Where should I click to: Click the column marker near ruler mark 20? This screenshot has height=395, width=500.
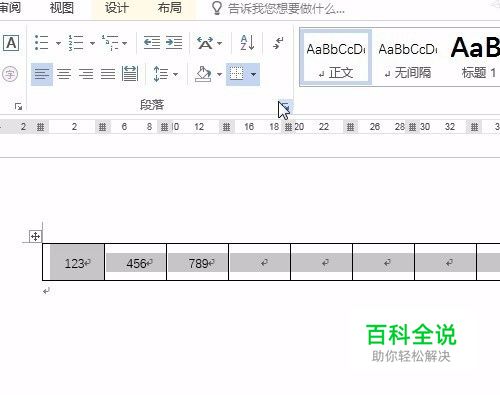(288, 127)
